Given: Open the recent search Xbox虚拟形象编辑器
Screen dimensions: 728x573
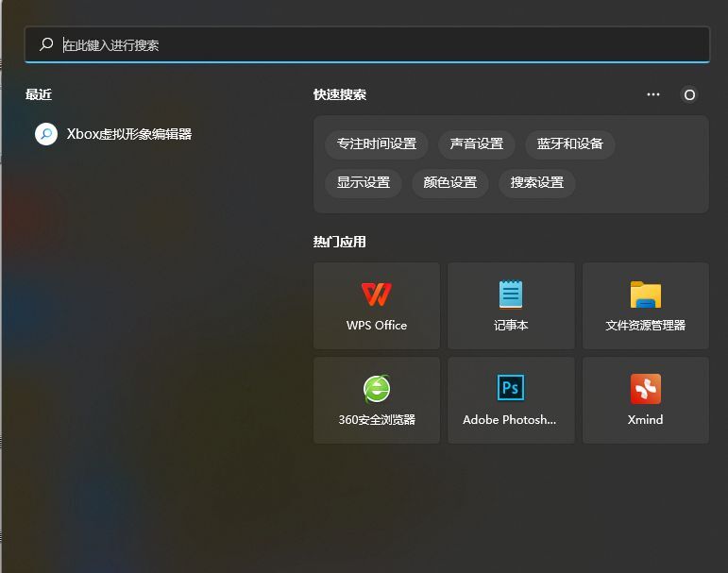Looking at the screenshot, I should (113, 134).
